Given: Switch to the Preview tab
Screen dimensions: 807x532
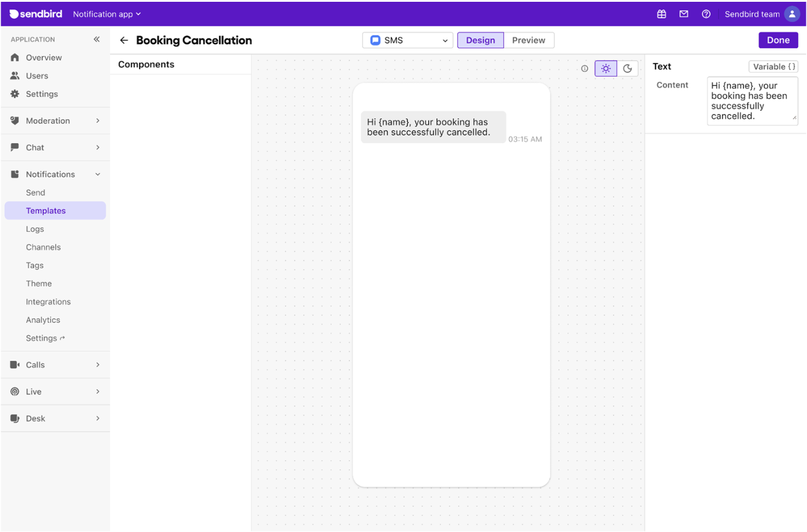Looking at the screenshot, I should [x=528, y=40].
